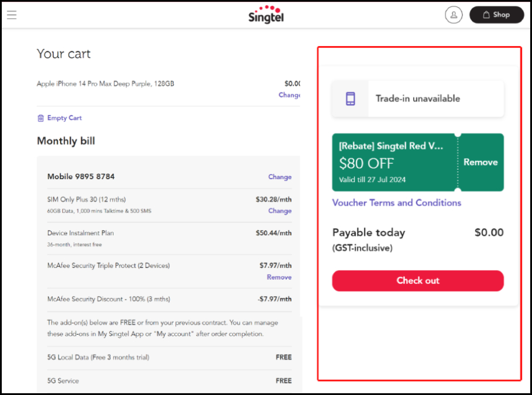Click the Rebate Singtel Red voucher title
This screenshot has height=395, width=532.
(x=391, y=146)
